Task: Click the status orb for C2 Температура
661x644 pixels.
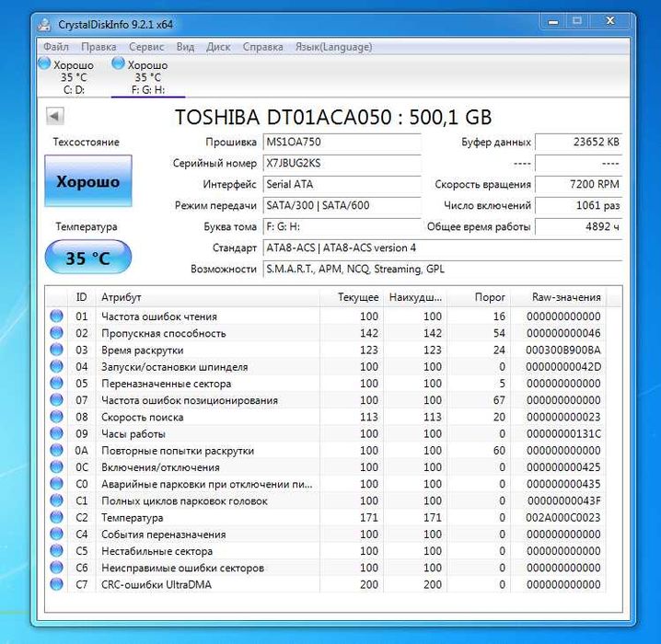Action: pos(56,517)
